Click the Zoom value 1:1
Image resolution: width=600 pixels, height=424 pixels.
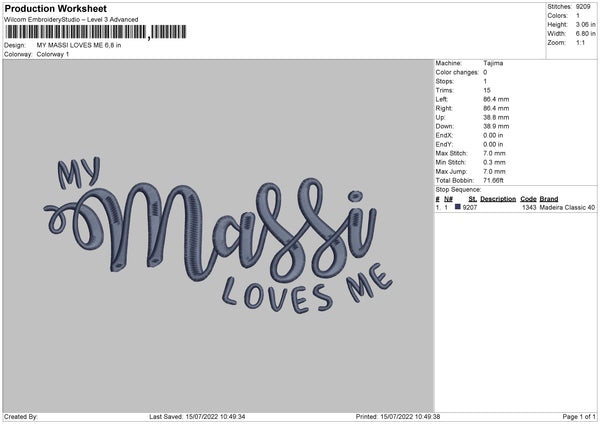(x=580, y=42)
